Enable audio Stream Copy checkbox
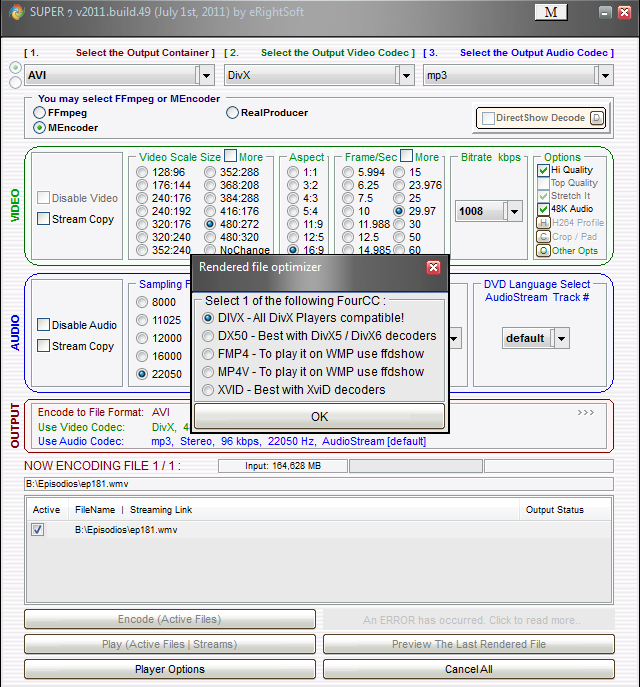640x687 pixels. point(43,346)
